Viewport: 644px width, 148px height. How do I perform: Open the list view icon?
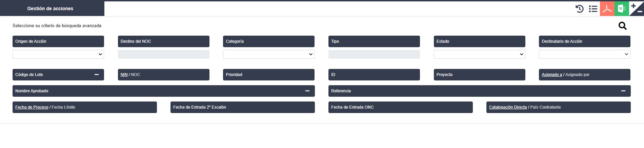coord(593,9)
